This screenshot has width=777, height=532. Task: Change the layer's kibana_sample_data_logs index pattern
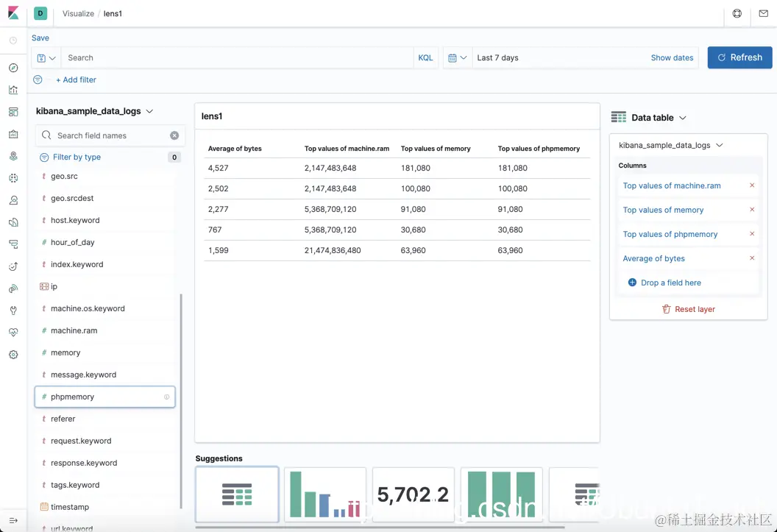click(x=670, y=145)
